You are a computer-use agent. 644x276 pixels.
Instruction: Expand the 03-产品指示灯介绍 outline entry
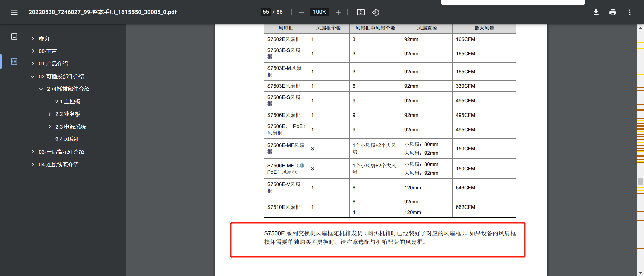click(x=33, y=152)
